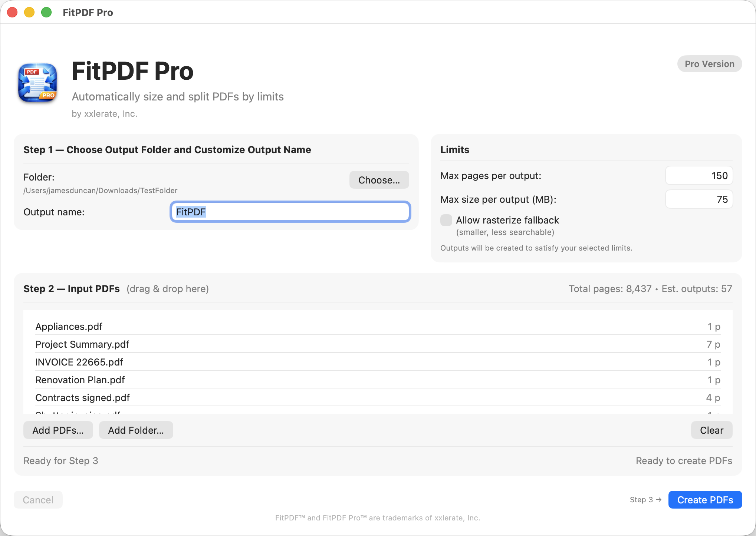Click the output folder path text
756x536 pixels.
click(x=101, y=191)
